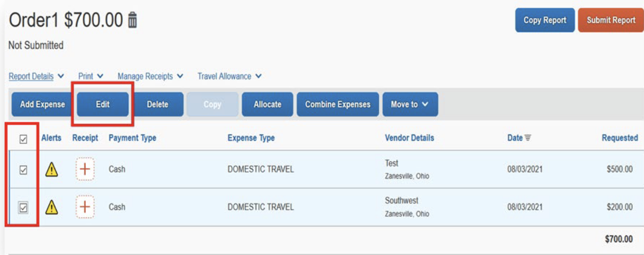Click the trash icon next to Order1
The image size is (644, 255).
pyautogui.click(x=133, y=21)
